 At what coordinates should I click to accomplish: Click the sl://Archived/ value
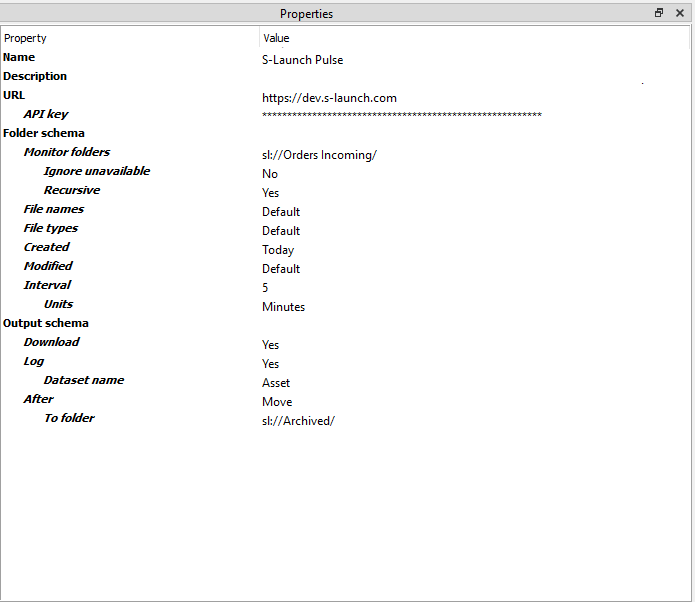click(x=298, y=421)
